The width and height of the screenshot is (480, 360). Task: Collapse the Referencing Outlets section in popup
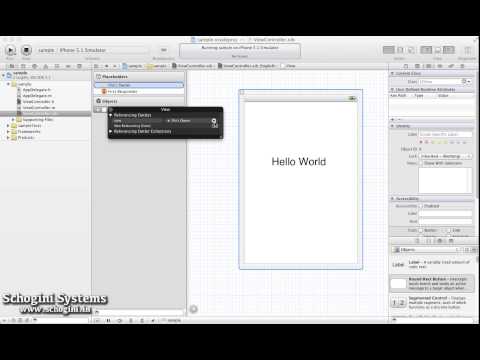[x=111, y=115]
